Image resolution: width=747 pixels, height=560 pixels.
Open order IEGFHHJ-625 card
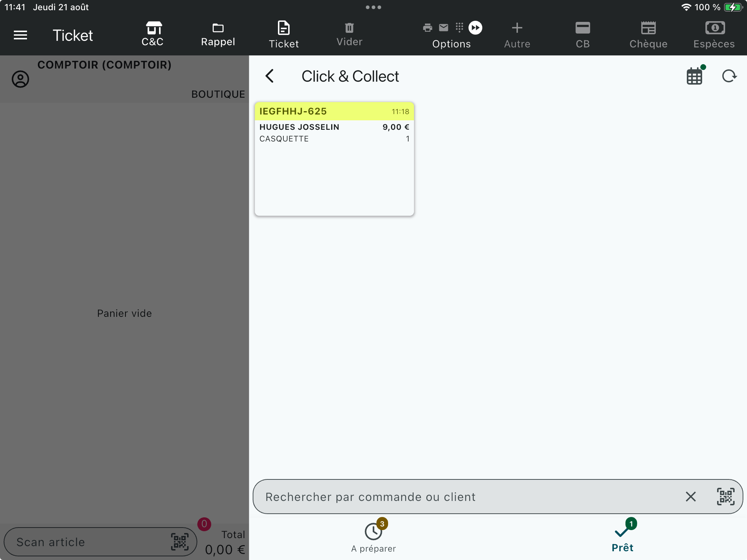point(334,159)
